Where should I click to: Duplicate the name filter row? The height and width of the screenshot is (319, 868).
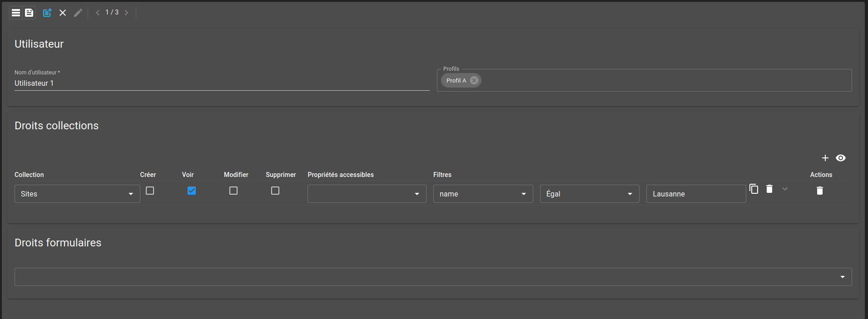pos(754,189)
